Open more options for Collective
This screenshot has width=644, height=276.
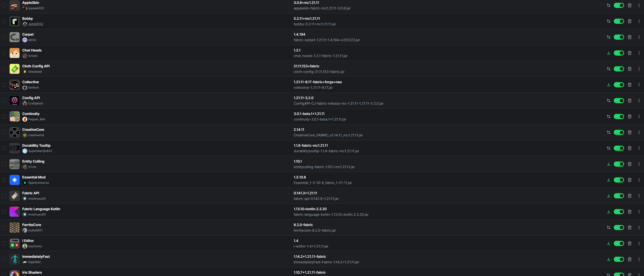[x=639, y=84]
